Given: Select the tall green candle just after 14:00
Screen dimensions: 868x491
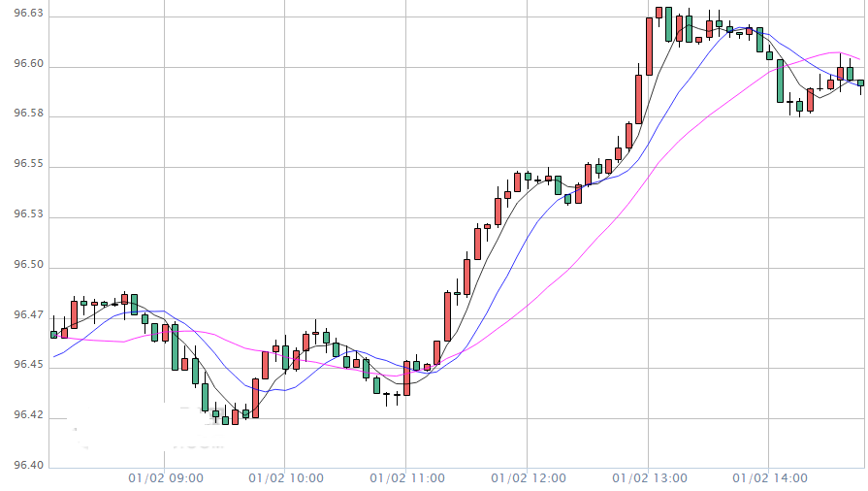Looking at the screenshot, I should pos(780,81).
